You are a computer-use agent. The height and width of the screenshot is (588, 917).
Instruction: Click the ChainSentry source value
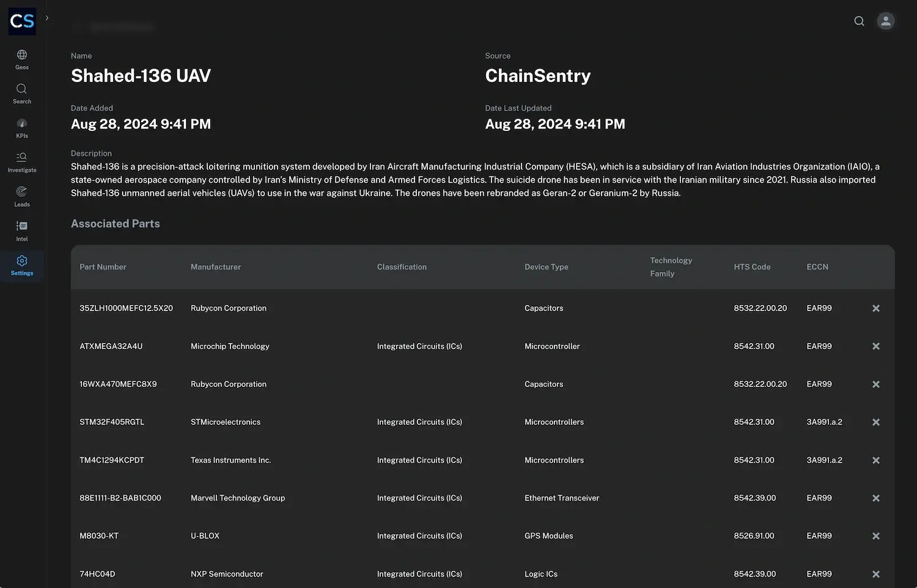[x=538, y=76]
